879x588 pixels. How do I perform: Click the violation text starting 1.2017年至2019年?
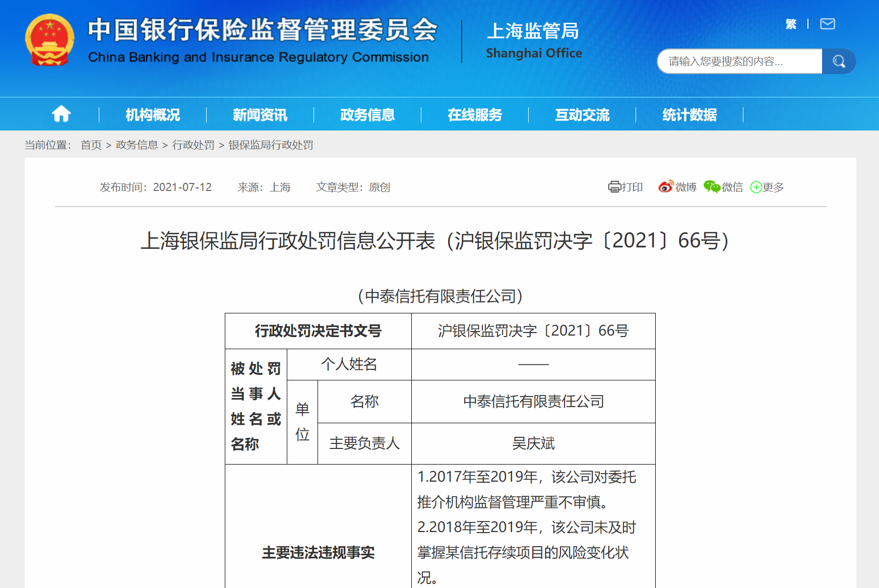coord(527,489)
